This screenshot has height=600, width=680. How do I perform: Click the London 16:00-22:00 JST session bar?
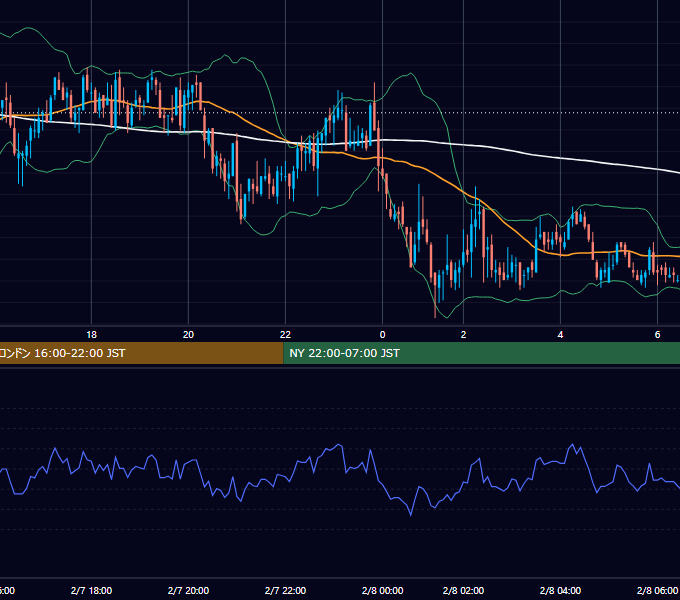click(x=141, y=353)
